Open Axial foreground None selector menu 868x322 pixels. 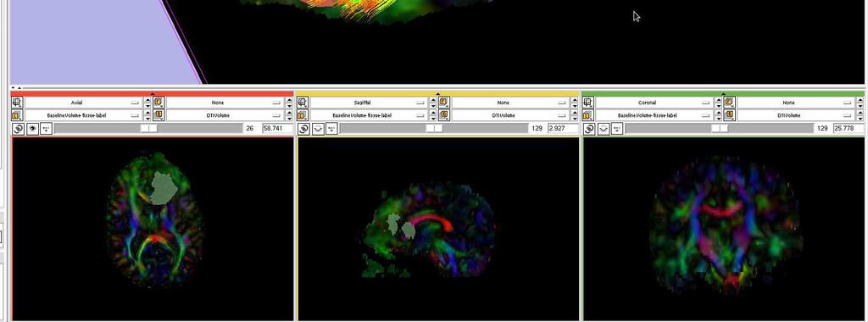pos(225,103)
